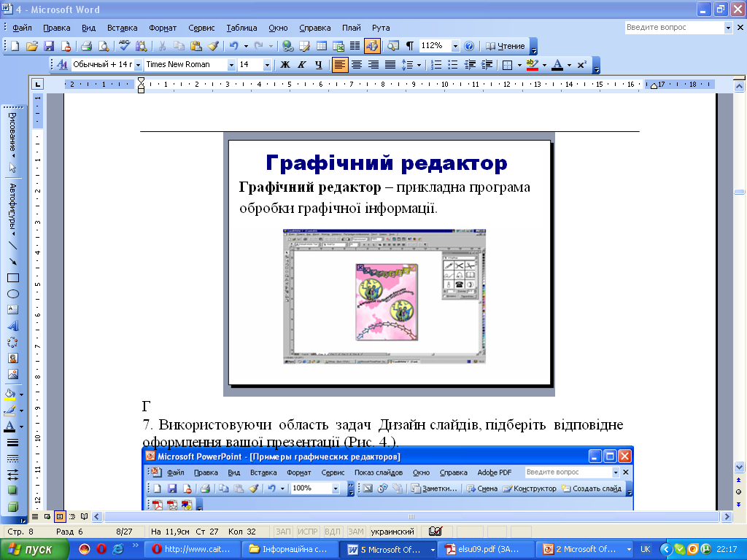Expand the line spacing dropdown arrow
This screenshot has height=560, width=747.
click(x=419, y=65)
